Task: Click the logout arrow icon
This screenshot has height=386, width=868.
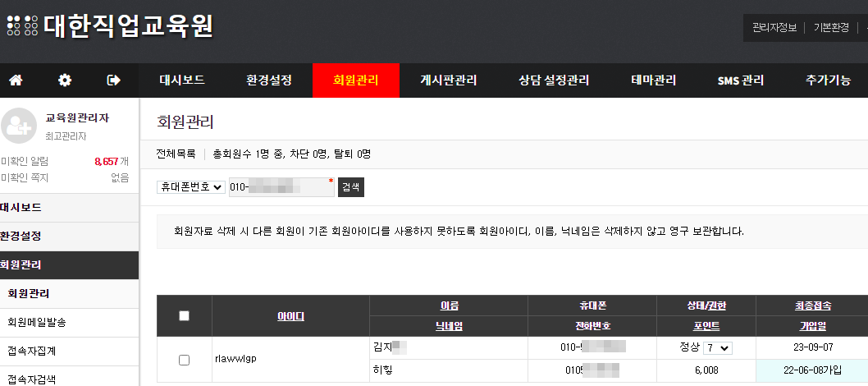Action: click(114, 80)
